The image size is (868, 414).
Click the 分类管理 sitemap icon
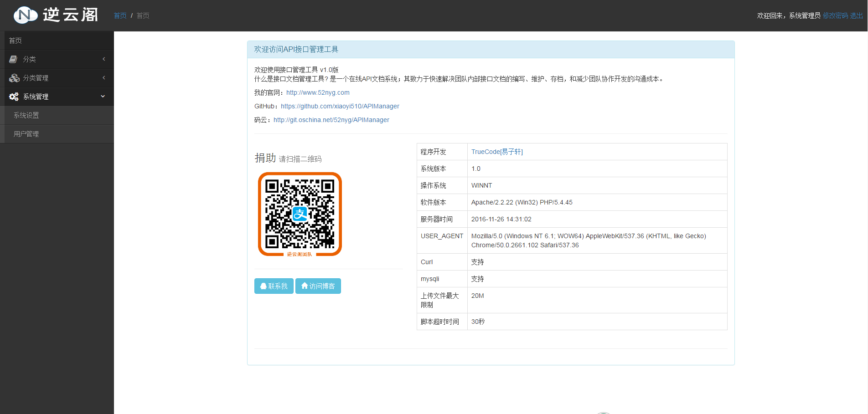point(13,78)
